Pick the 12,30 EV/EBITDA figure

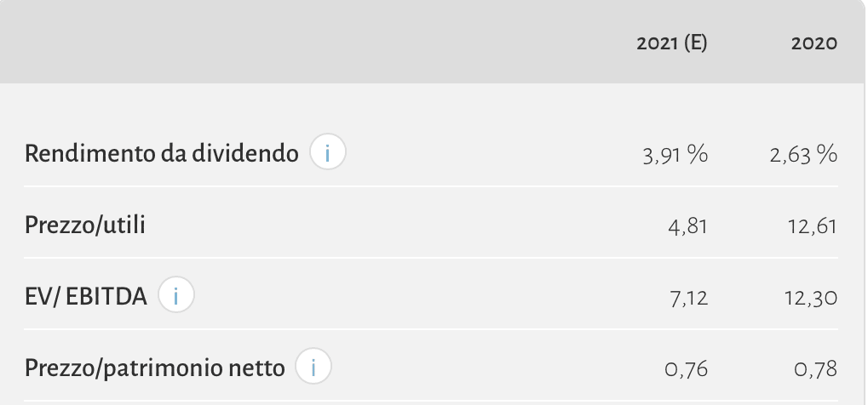click(x=811, y=298)
